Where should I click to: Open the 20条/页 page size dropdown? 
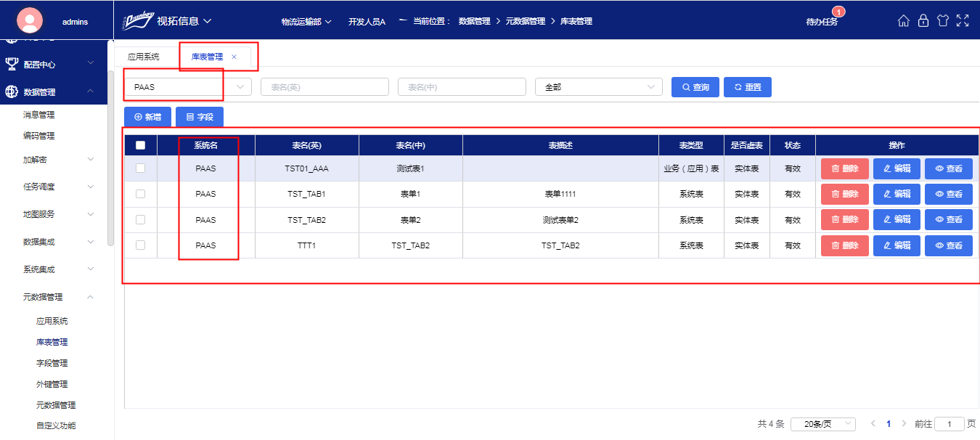pos(822,424)
